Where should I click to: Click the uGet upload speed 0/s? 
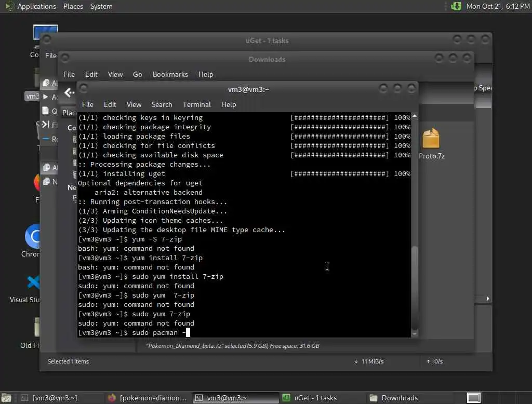coord(435,361)
